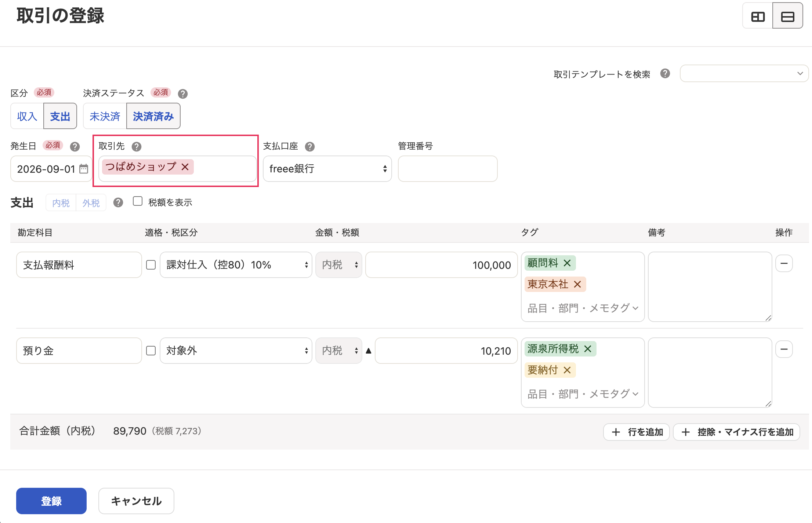Screen dimensions: 812x523
Task: Open help icon beside 支払口座
Action: pyautogui.click(x=310, y=147)
